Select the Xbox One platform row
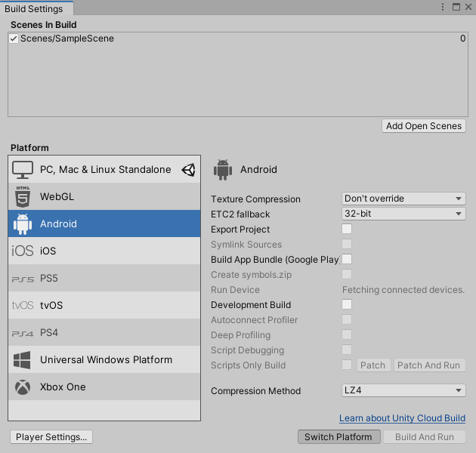476x453 pixels. pos(104,387)
